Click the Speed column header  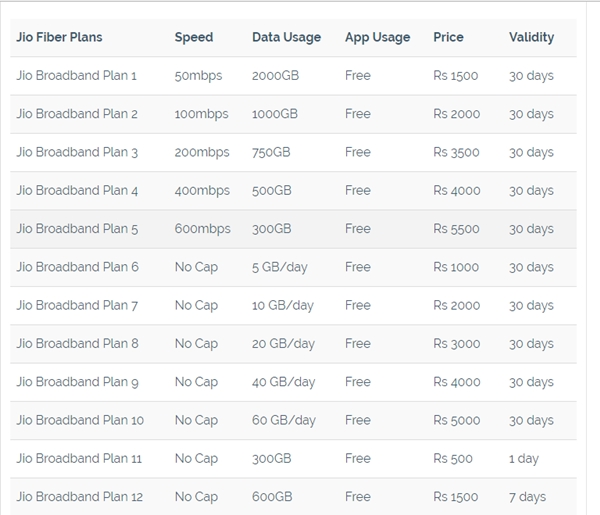193,37
